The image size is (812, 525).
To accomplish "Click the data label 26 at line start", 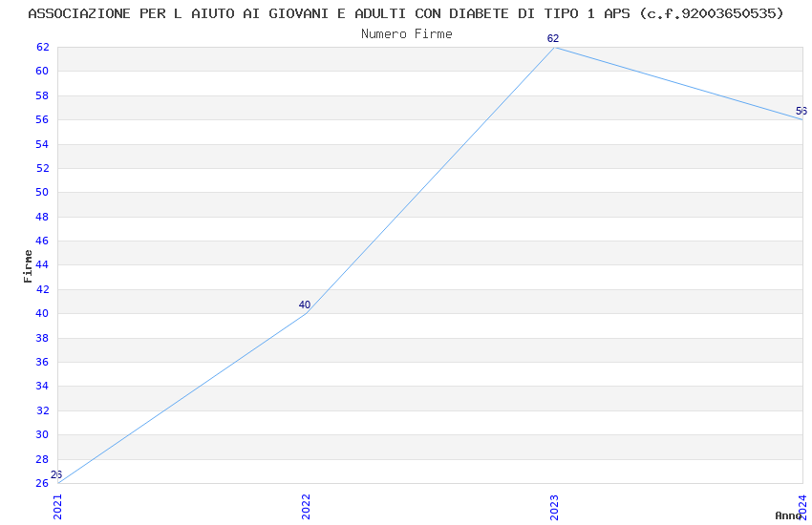I will tap(56, 474).
